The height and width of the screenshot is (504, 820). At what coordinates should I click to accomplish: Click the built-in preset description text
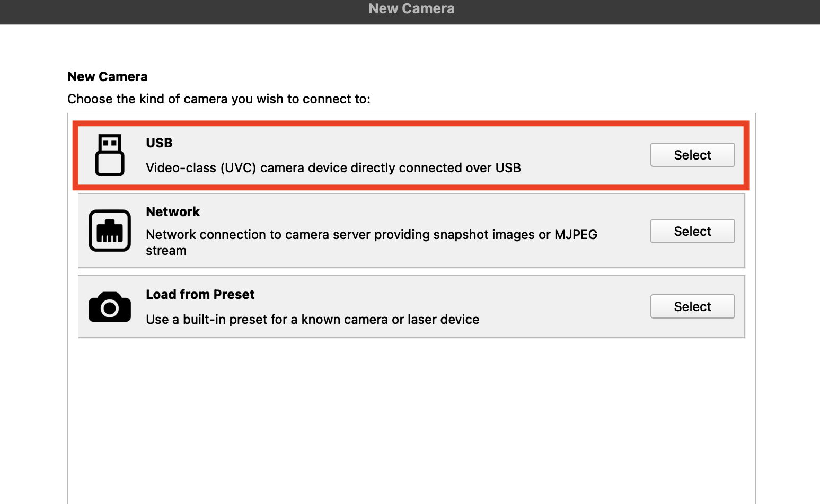313,320
